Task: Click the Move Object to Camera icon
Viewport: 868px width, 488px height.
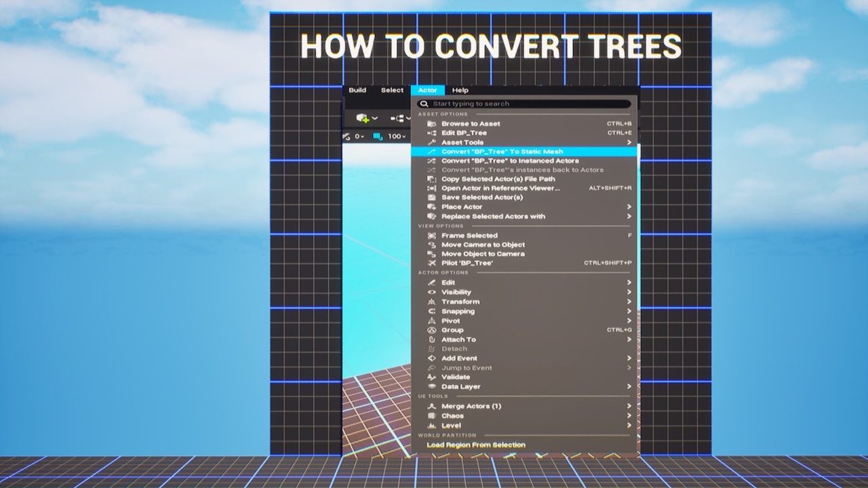Action: 432,253
